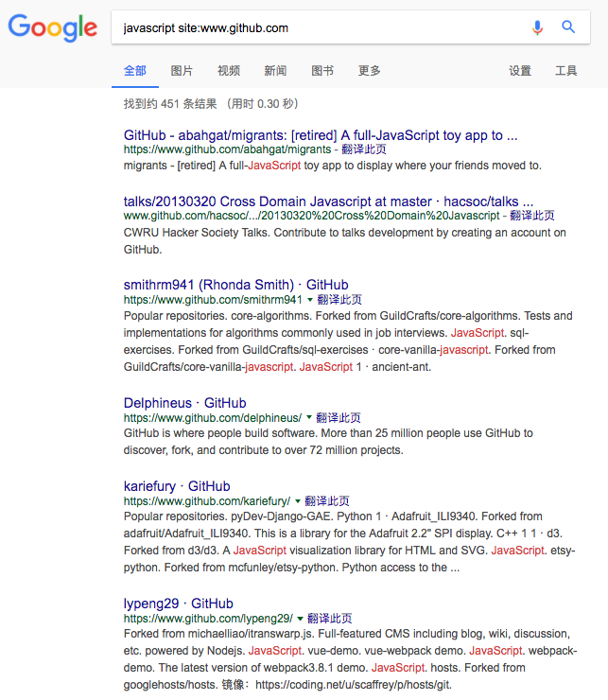The image size is (608, 700).
Task: Expand dropdown arrow beside delphineus URL
Action: click(309, 417)
